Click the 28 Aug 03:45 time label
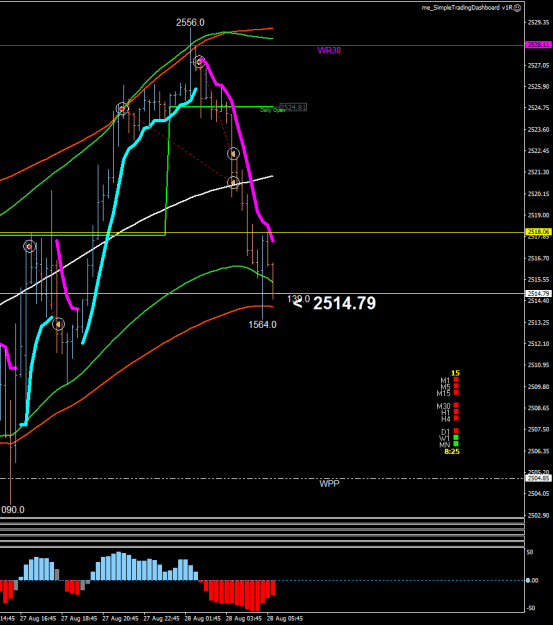 coord(244,619)
